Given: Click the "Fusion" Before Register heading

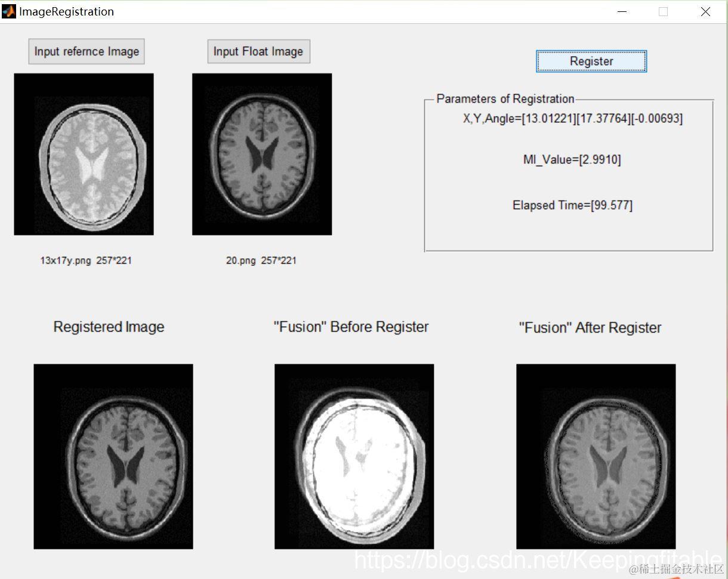Looking at the screenshot, I should point(351,327).
